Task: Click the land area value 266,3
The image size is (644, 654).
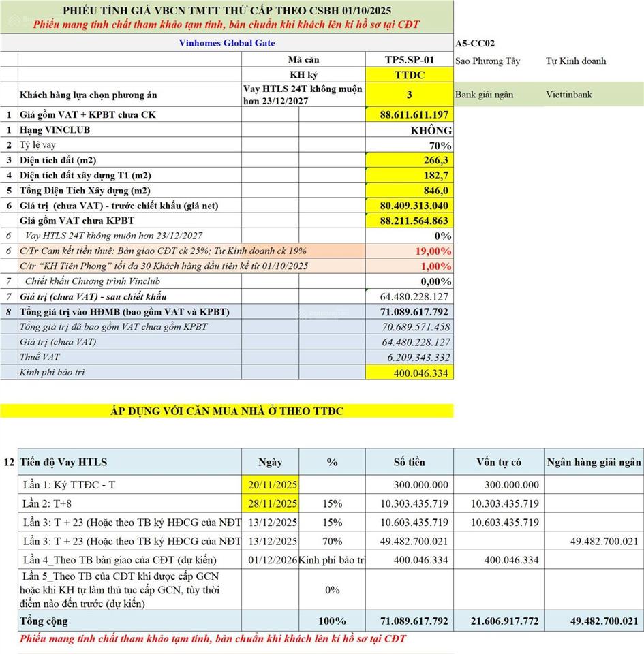Action: (x=409, y=160)
